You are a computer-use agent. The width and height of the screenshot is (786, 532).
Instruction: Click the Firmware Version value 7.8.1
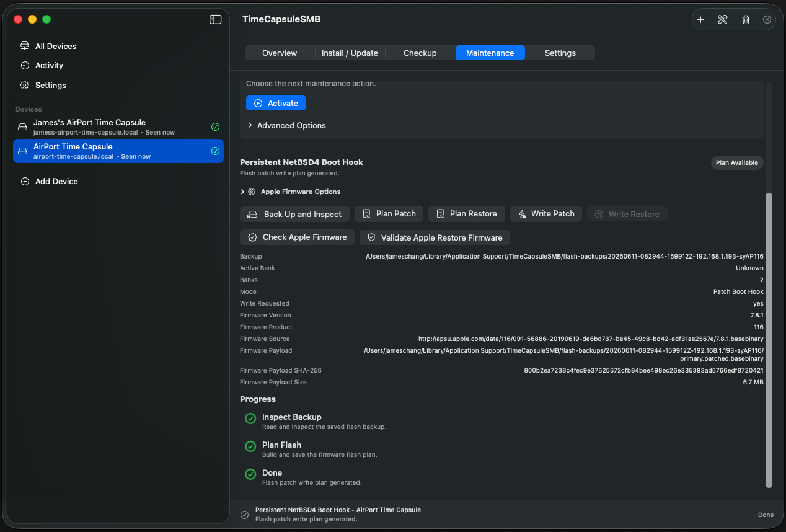(757, 316)
